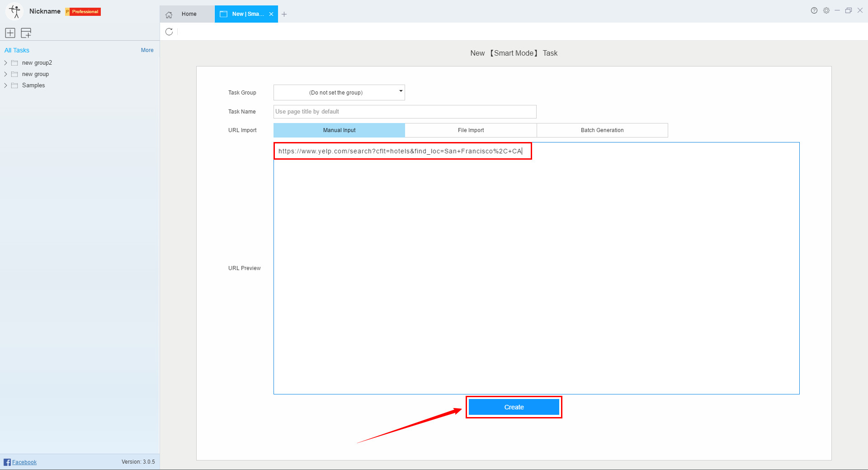Close the application window
Screen dimensions: 868x470
tap(860, 10)
